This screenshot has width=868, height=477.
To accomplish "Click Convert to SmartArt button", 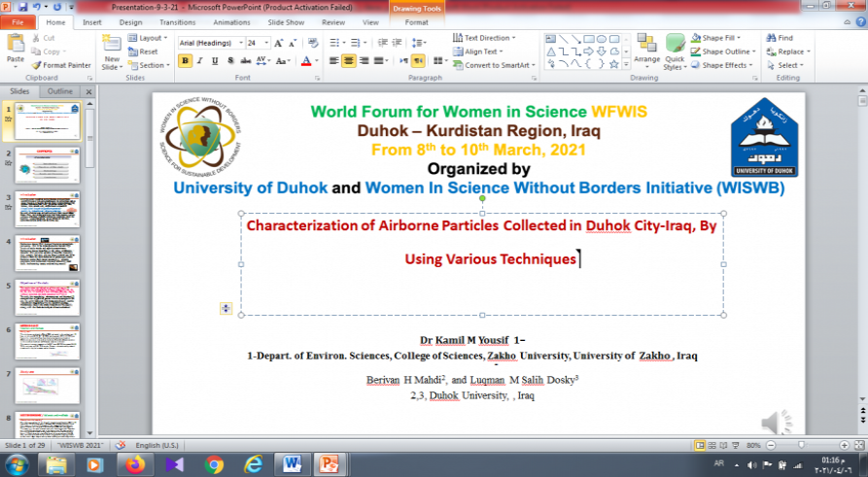I will click(x=496, y=65).
